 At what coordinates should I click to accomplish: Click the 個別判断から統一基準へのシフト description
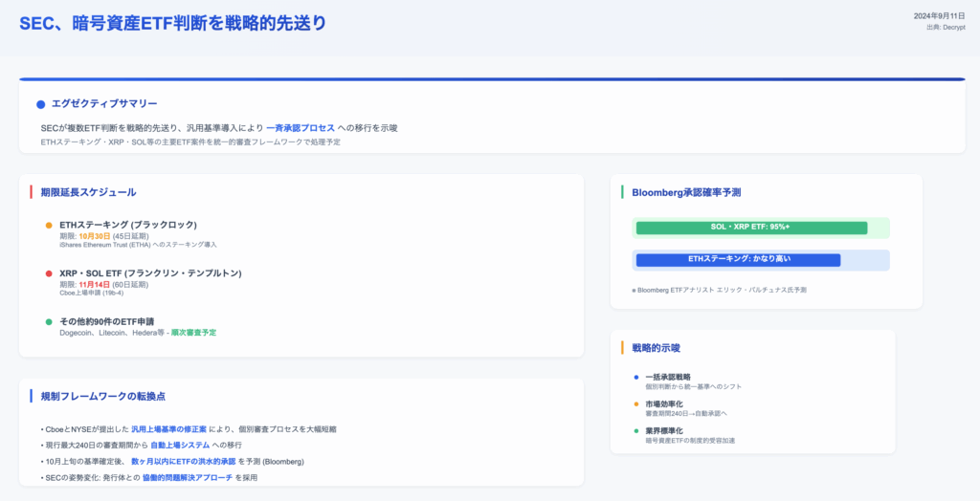(x=694, y=386)
